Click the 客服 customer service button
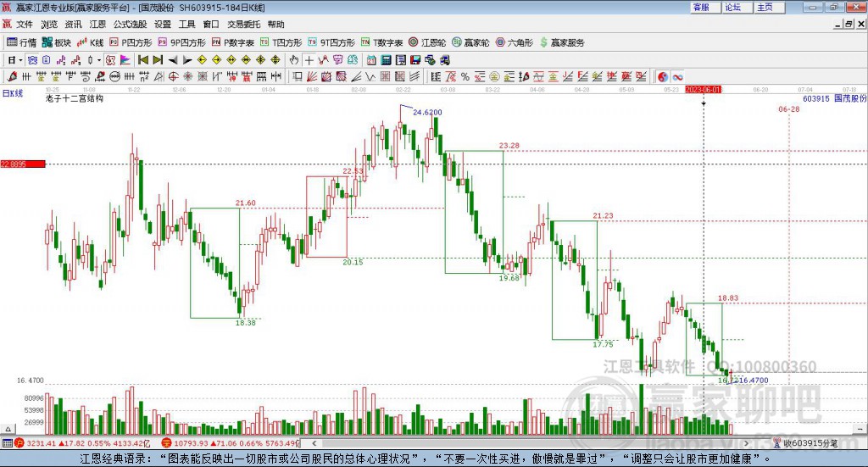 (704, 7)
